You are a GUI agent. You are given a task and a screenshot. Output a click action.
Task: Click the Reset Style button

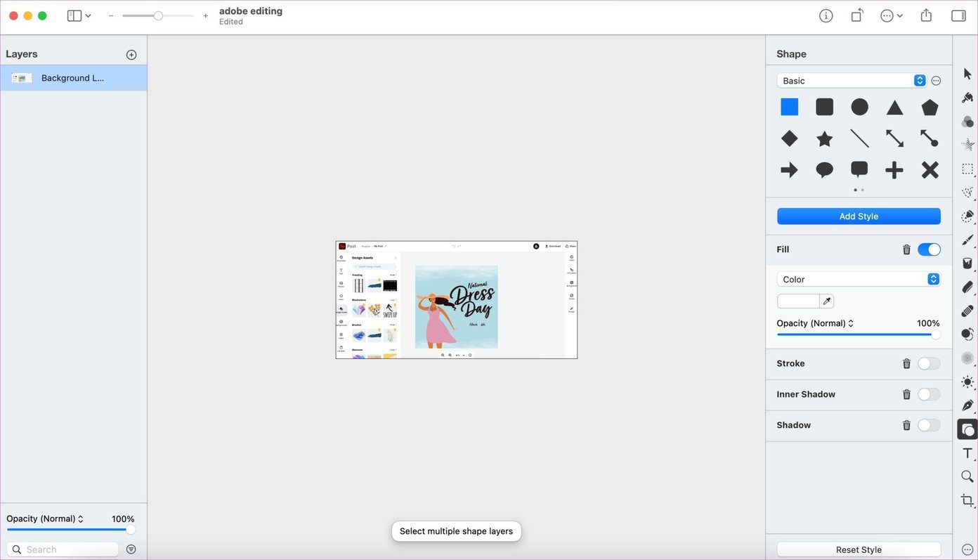(859, 549)
